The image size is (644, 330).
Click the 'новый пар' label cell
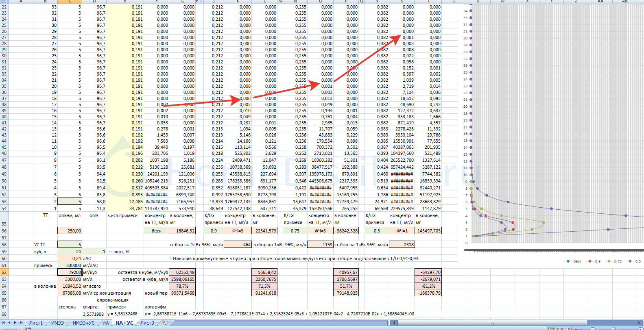click(x=156, y=293)
